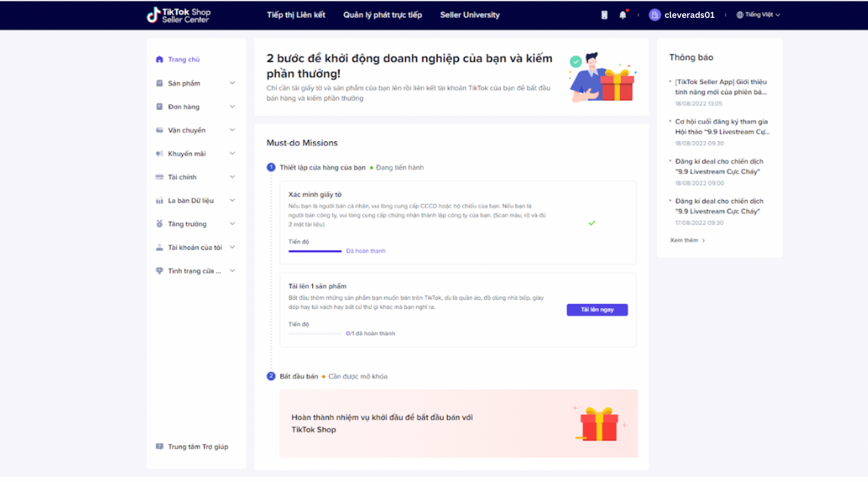Click the Xác minh giấy tờ progress bar

tap(315, 251)
